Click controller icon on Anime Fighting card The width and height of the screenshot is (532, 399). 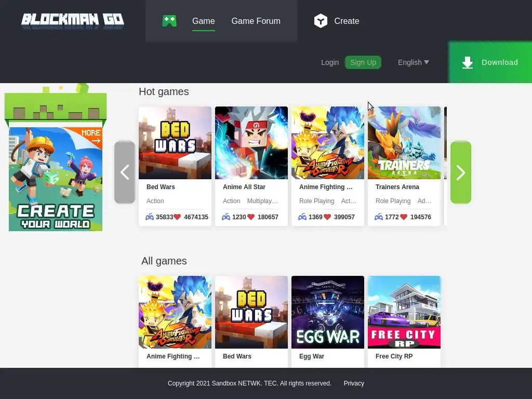pyautogui.click(x=302, y=217)
